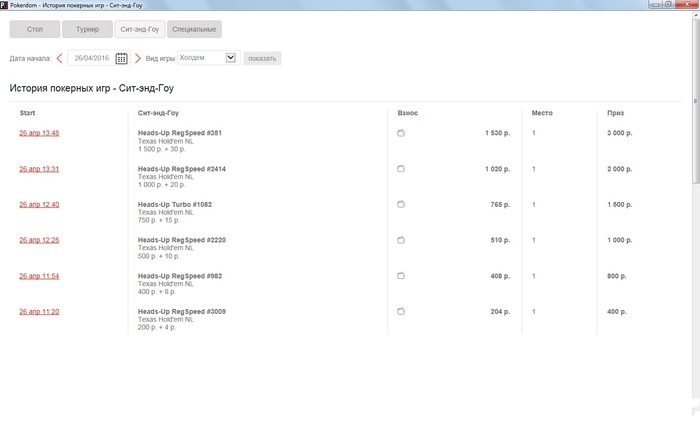The image size is (700, 438).
Task: Click prize value 800 р.
Action: [617, 276]
